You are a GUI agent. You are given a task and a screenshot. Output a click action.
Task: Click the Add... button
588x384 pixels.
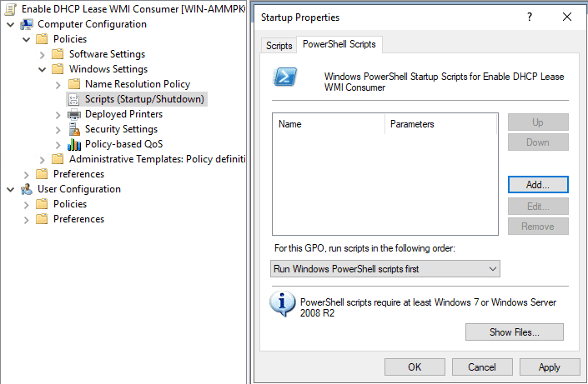point(538,185)
